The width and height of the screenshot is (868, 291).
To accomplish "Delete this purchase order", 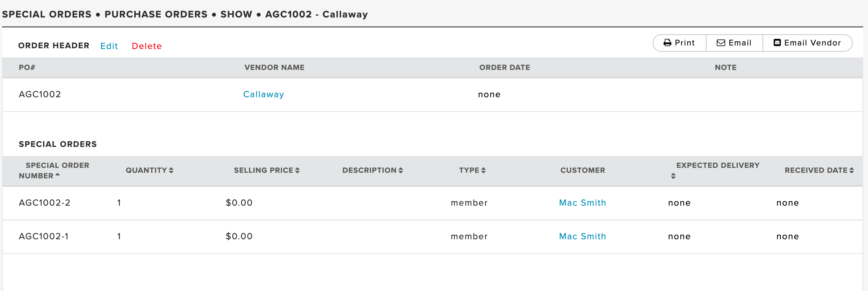I will [x=147, y=46].
